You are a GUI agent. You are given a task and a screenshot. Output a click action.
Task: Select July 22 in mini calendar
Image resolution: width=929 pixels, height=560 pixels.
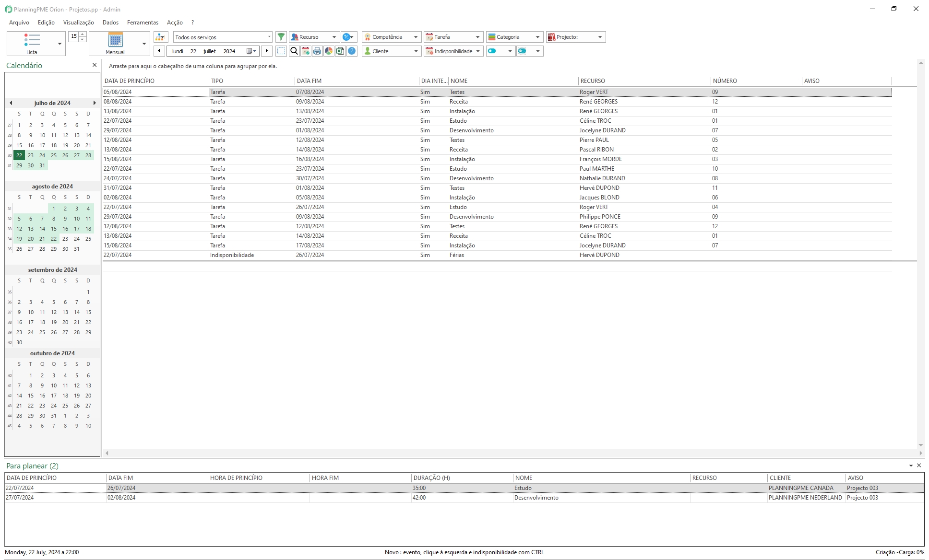19,155
